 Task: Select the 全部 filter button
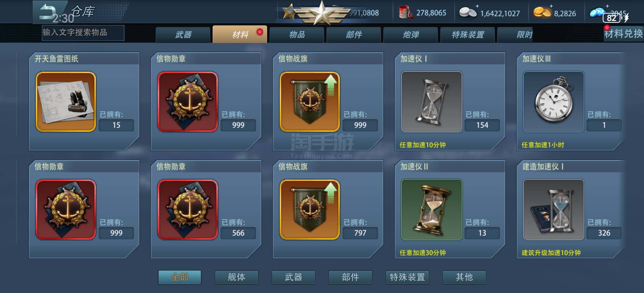[180, 277]
